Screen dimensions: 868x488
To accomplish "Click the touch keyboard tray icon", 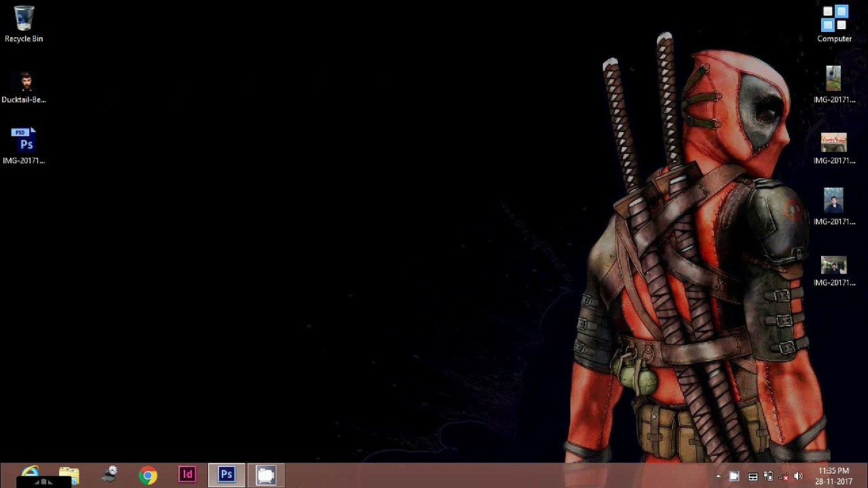I will [x=753, y=476].
